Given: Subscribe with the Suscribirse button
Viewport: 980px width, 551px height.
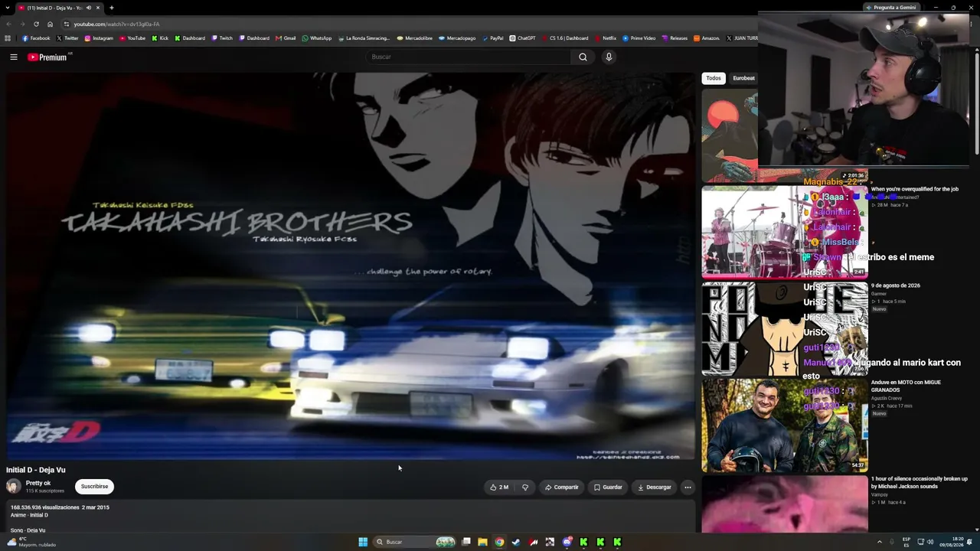Looking at the screenshot, I should (95, 487).
